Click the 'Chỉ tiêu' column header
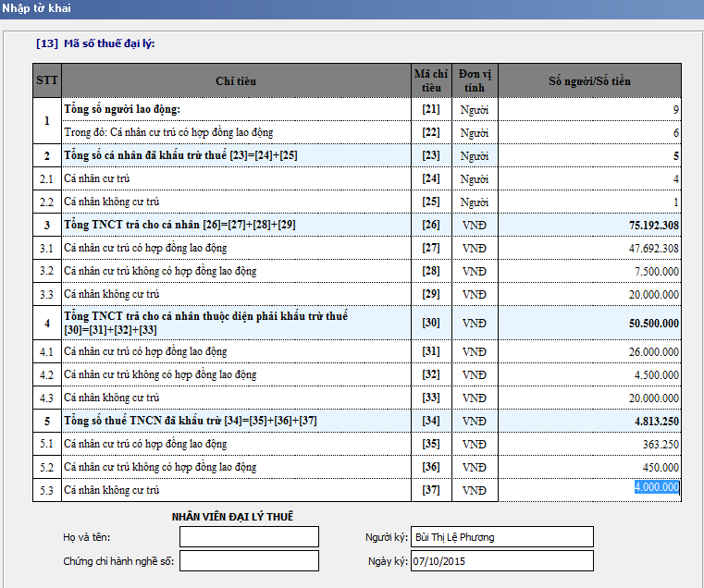The height and width of the screenshot is (588, 704). [236, 81]
